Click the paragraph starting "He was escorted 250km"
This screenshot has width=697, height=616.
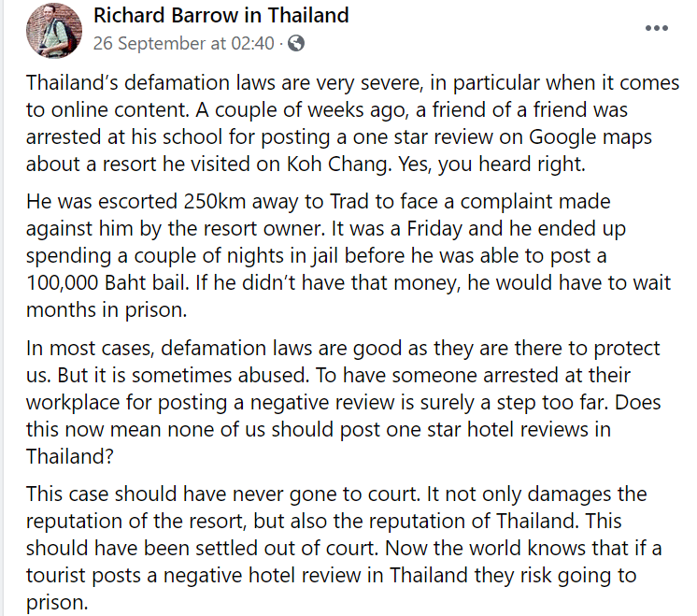(x=348, y=255)
